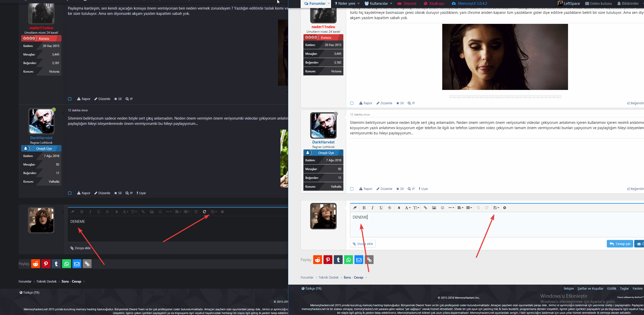Screen dimensions: 644x315
Task: Tick the nader11ndeu post checkbox in dark window
Action: coord(70,99)
